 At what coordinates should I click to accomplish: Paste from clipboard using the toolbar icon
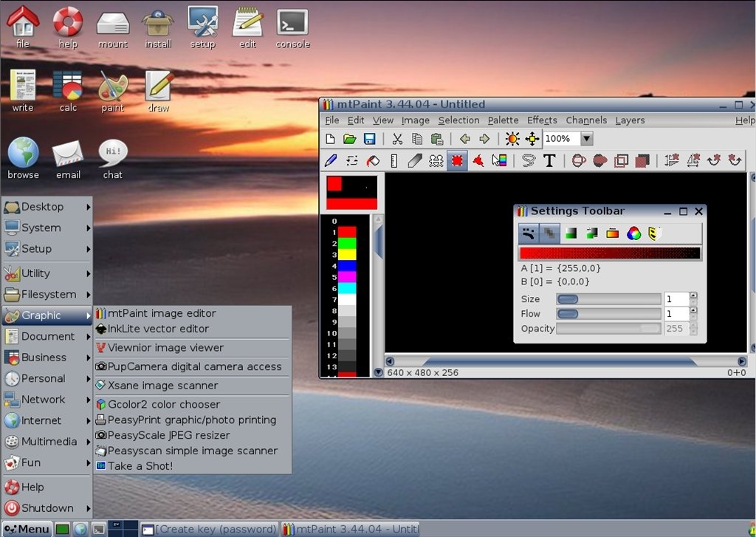click(x=437, y=139)
